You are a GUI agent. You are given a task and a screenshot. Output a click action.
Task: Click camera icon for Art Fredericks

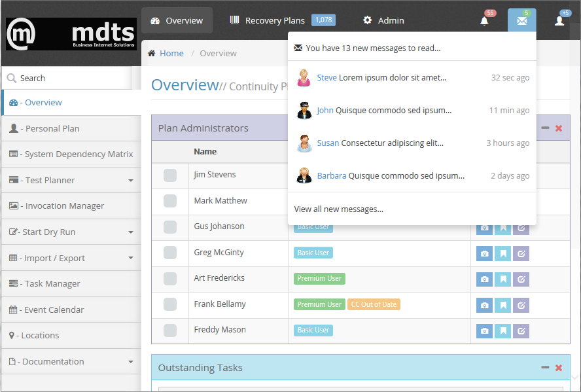(x=484, y=279)
